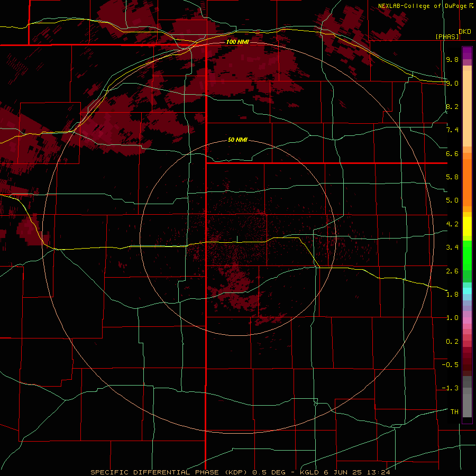The height and width of the screenshot is (476, 476).
Task: Select the 50 NMI range ring label
Action: tap(237, 140)
